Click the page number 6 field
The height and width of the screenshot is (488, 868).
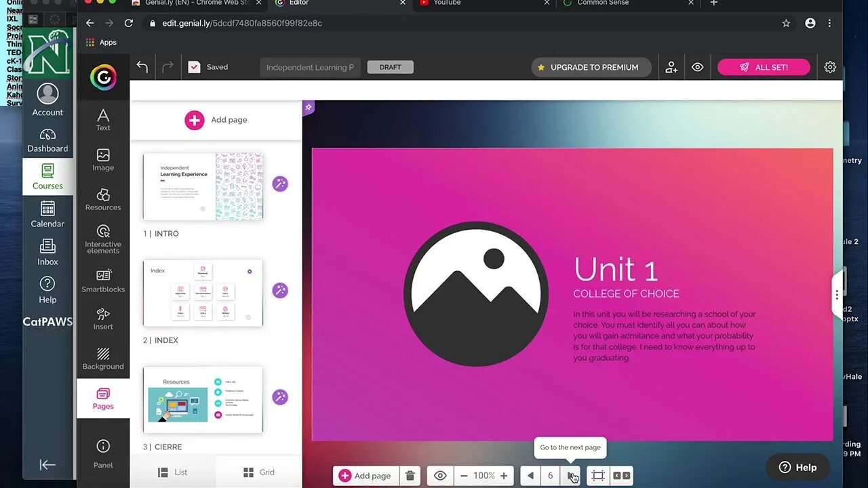[x=551, y=476]
